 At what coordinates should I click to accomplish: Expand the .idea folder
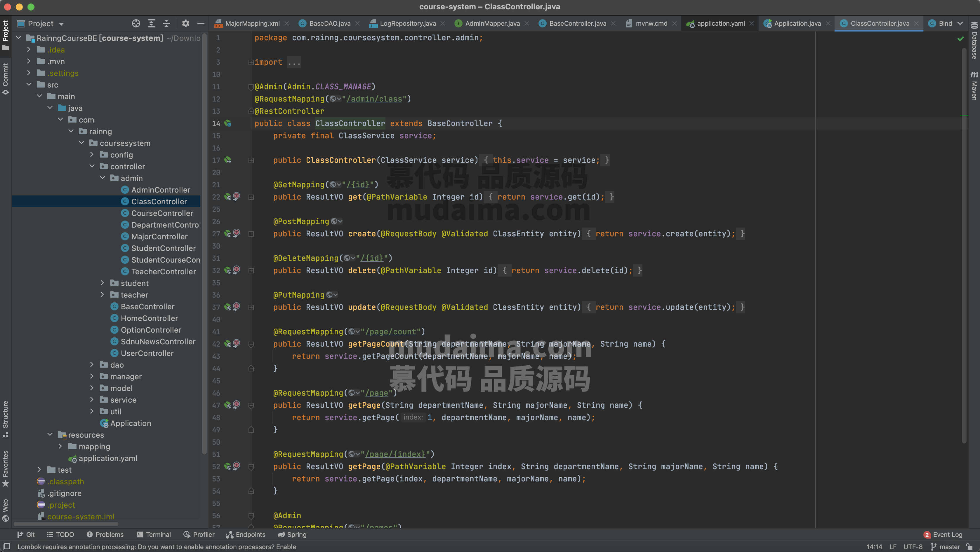29,50
